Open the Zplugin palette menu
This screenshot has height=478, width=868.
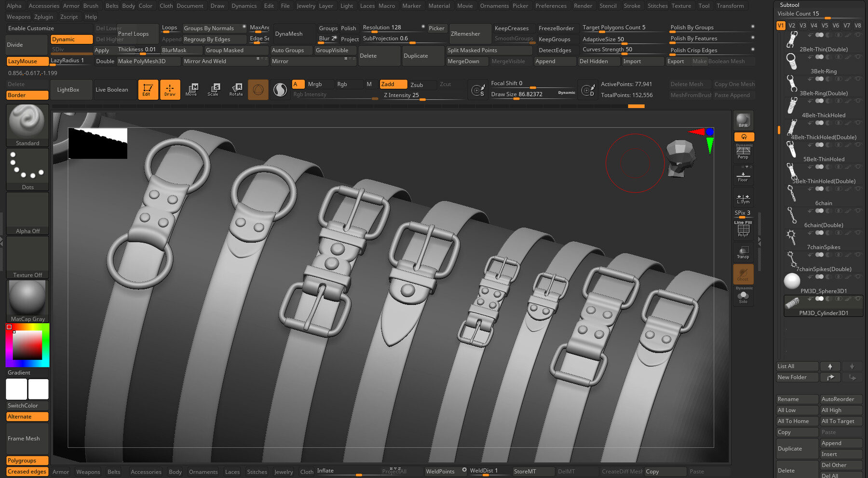(43, 17)
